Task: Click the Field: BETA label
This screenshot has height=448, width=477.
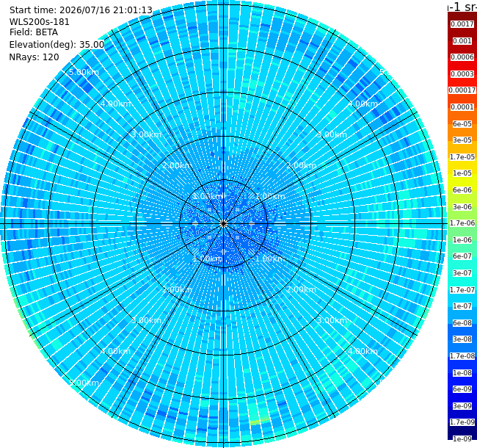Action: 34,32
